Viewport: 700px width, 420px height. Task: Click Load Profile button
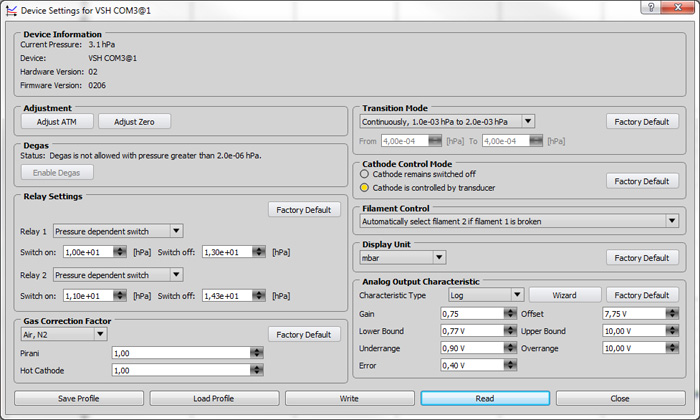click(x=214, y=398)
